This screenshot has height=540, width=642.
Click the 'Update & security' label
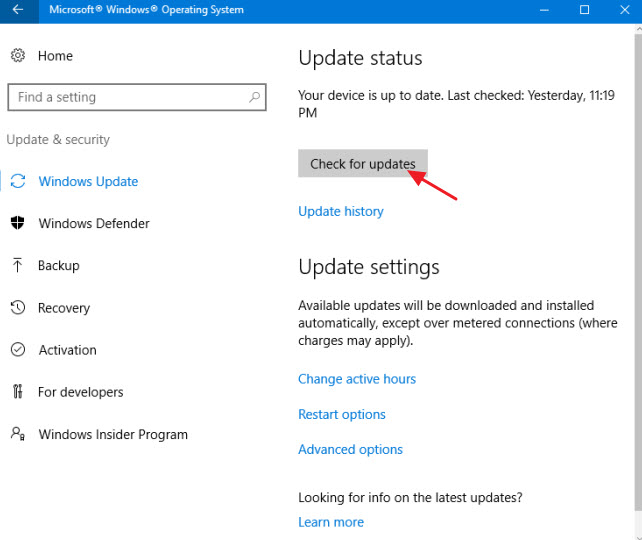pos(58,140)
